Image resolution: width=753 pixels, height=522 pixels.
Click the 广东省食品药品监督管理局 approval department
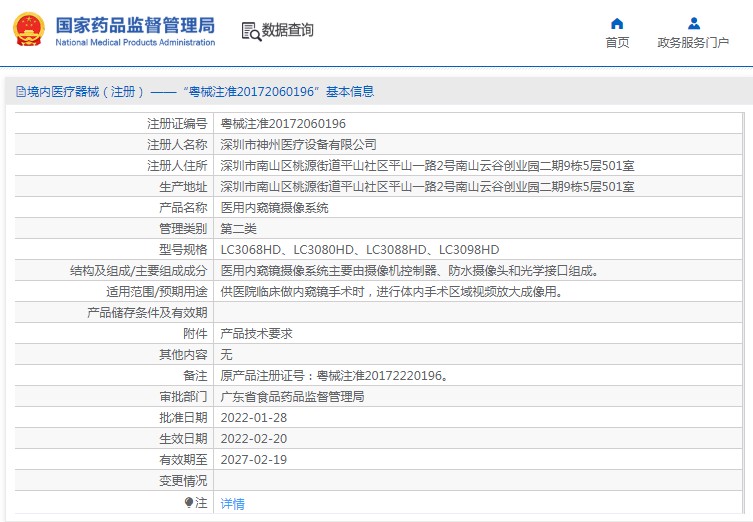pos(292,397)
